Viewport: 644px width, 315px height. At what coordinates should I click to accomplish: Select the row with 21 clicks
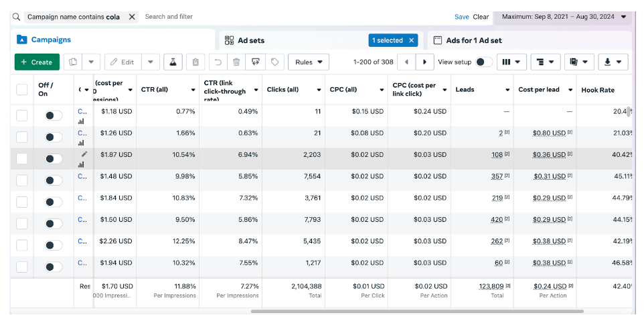(22, 137)
